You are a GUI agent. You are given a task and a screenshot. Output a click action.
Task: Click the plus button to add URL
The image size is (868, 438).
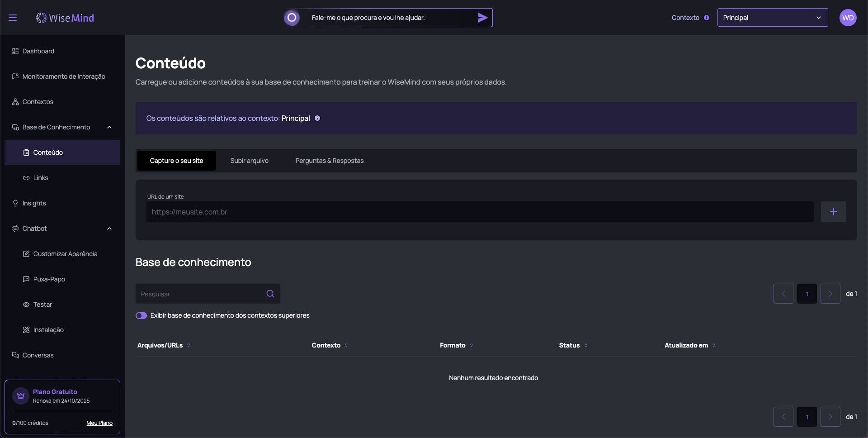[x=833, y=212]
